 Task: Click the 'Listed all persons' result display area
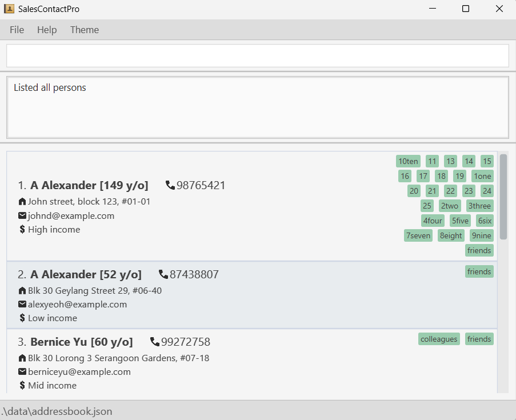pyautogui.click(x=258, y=107)
